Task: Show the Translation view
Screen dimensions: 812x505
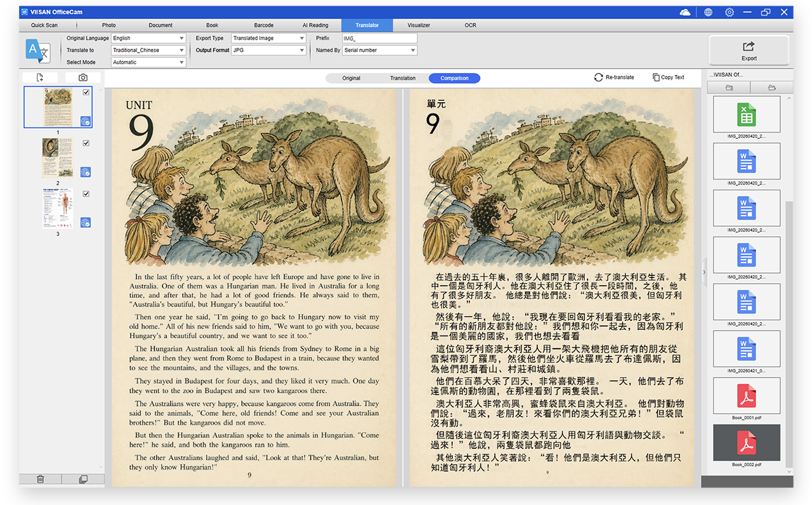Action: [403, 78]
